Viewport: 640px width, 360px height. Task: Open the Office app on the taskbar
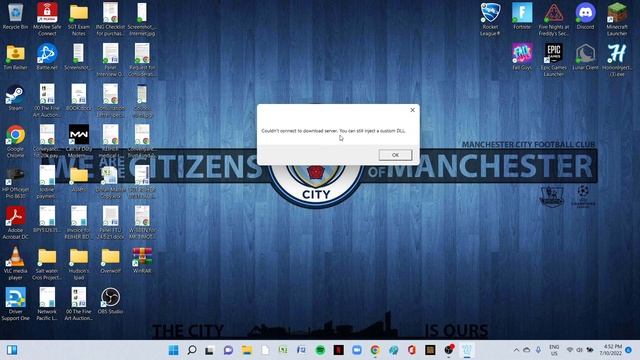(411, 350)
